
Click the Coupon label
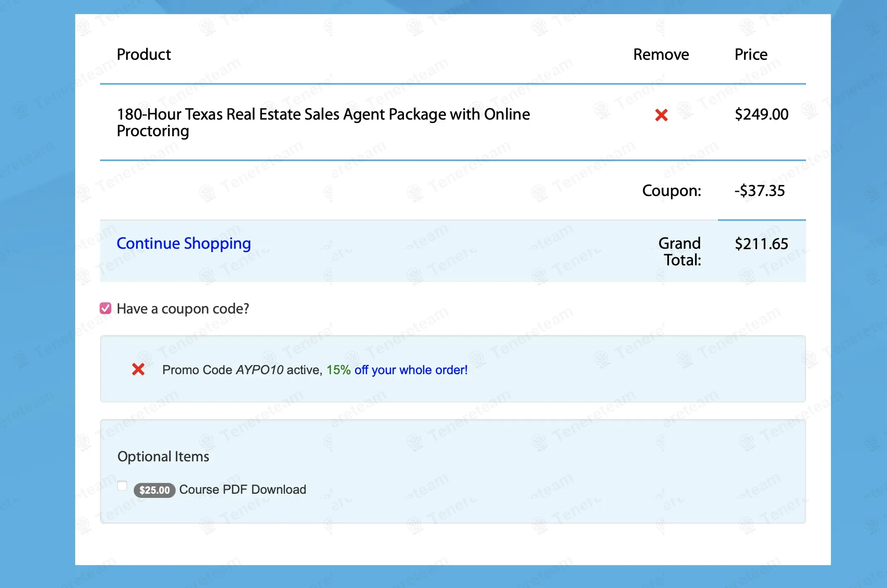point(671,191)
